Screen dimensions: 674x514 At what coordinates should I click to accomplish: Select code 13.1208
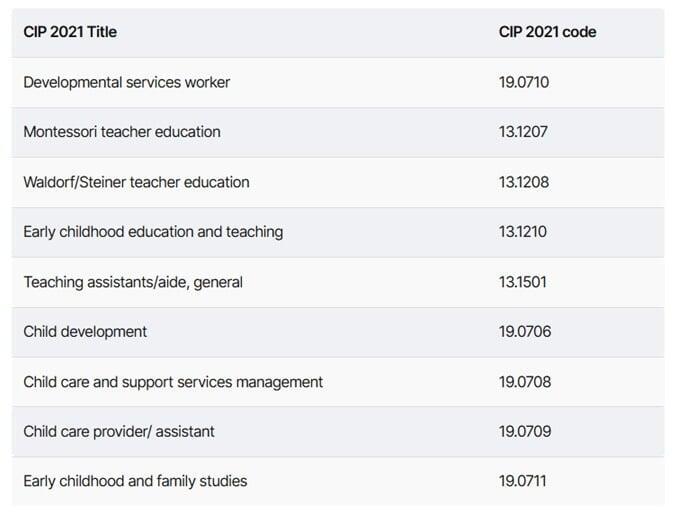(524, 182)
